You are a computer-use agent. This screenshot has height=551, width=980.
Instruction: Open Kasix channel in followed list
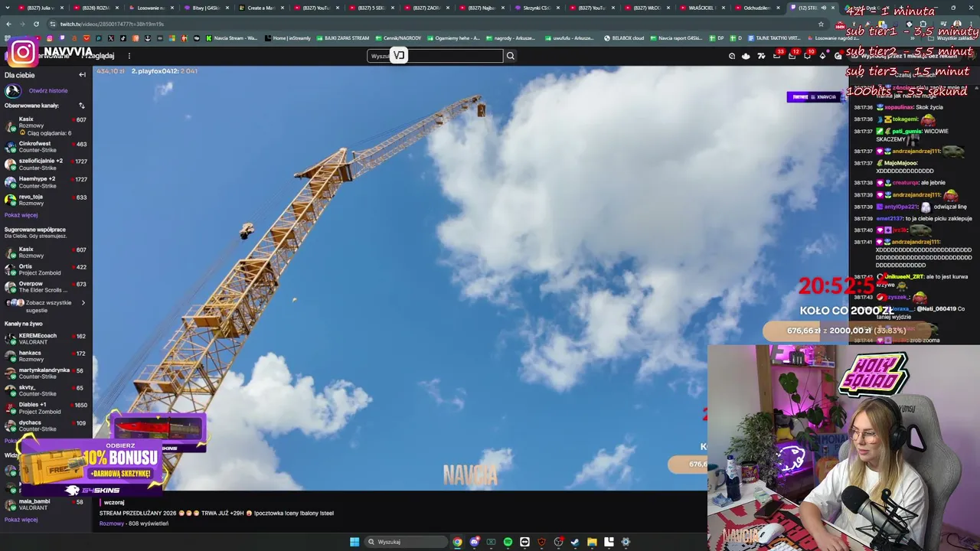[46, 126]
